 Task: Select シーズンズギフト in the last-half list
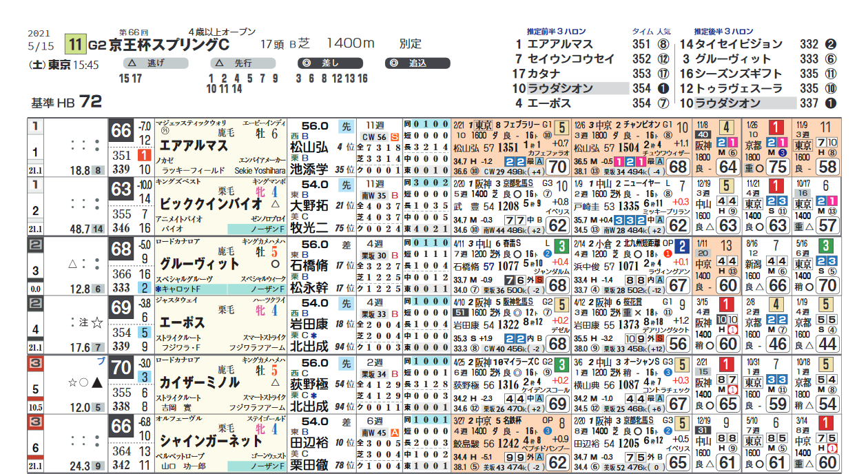(738, 74)
